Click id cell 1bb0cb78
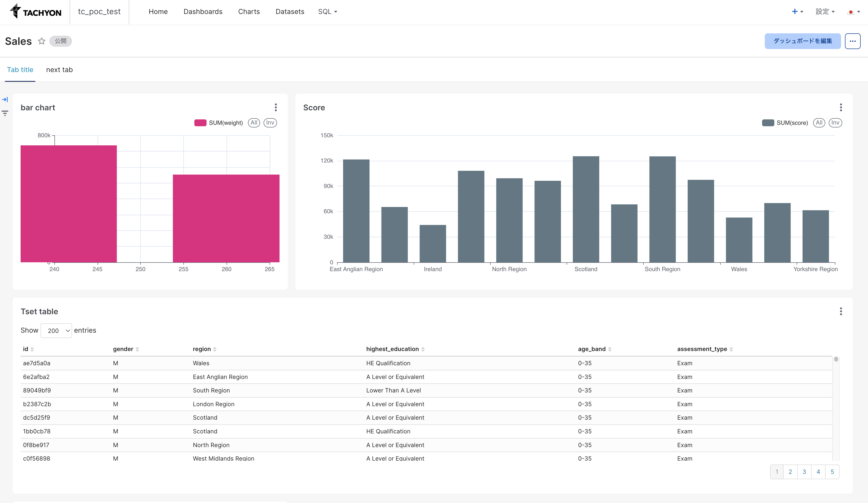 37,431
